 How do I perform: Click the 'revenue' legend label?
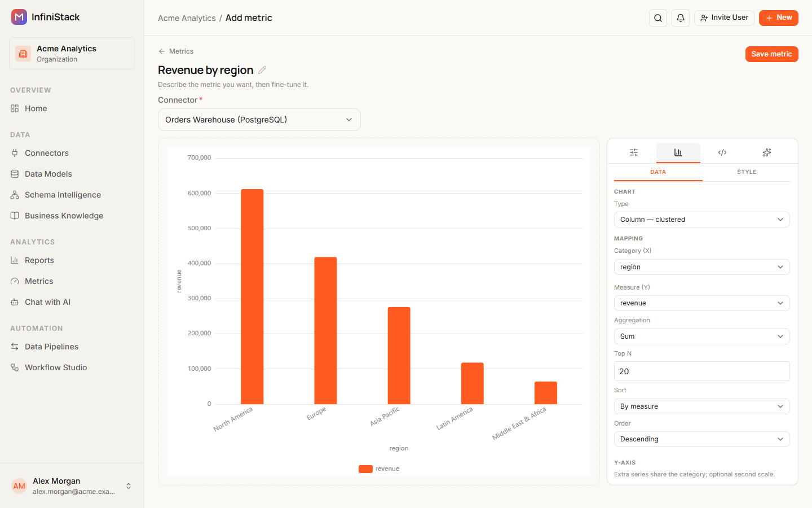tap(387, 468)
